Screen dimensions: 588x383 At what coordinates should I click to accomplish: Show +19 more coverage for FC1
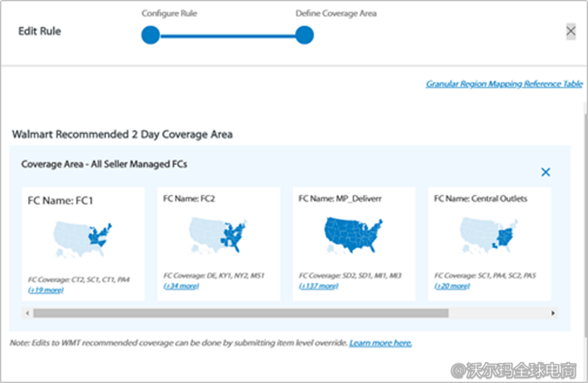pos(46,290)
